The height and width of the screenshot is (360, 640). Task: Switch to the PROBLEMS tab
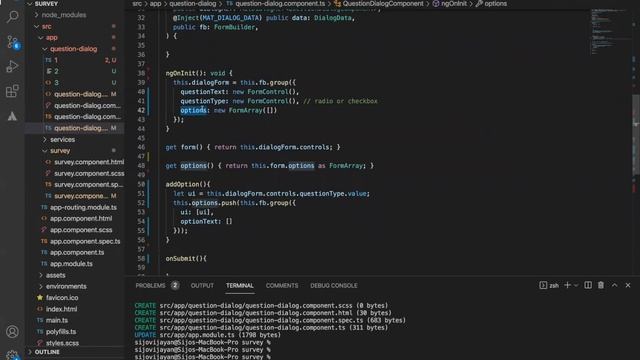[x=150, y=285]
